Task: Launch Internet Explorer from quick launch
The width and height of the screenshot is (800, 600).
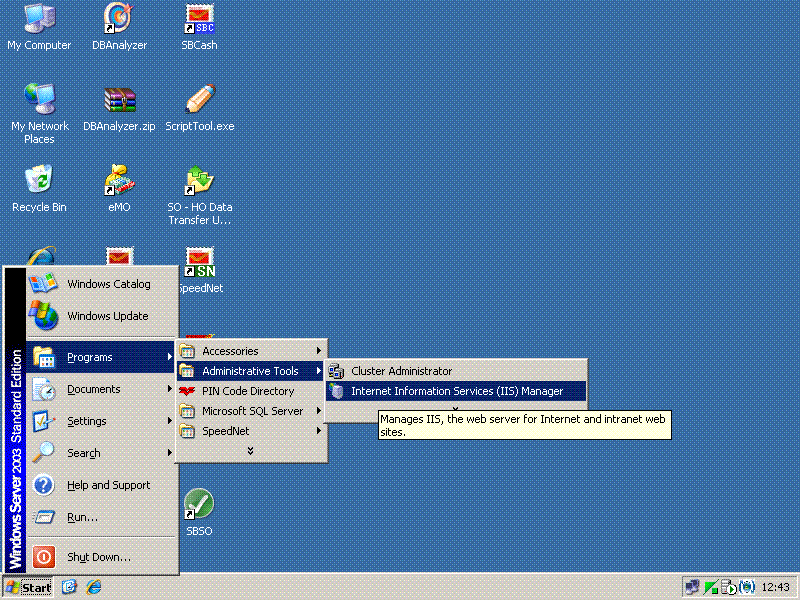Action: pos(93,587)
